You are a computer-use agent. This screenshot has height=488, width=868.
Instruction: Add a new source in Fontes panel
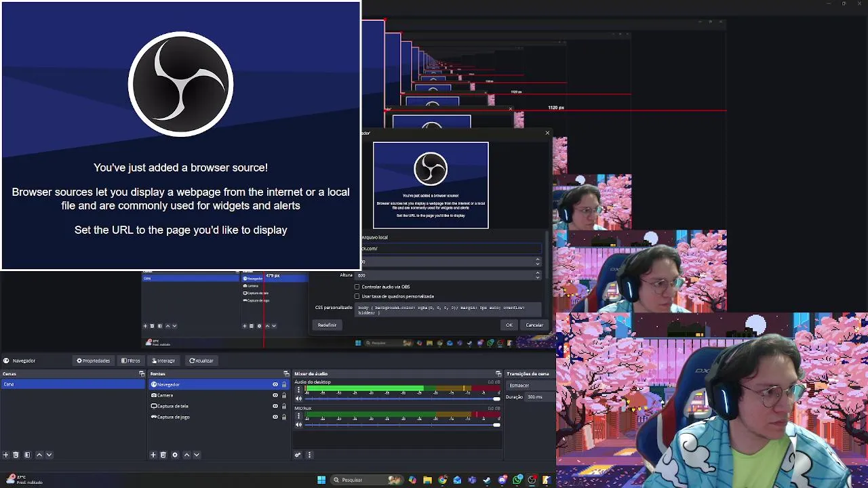tap(153, 455)
